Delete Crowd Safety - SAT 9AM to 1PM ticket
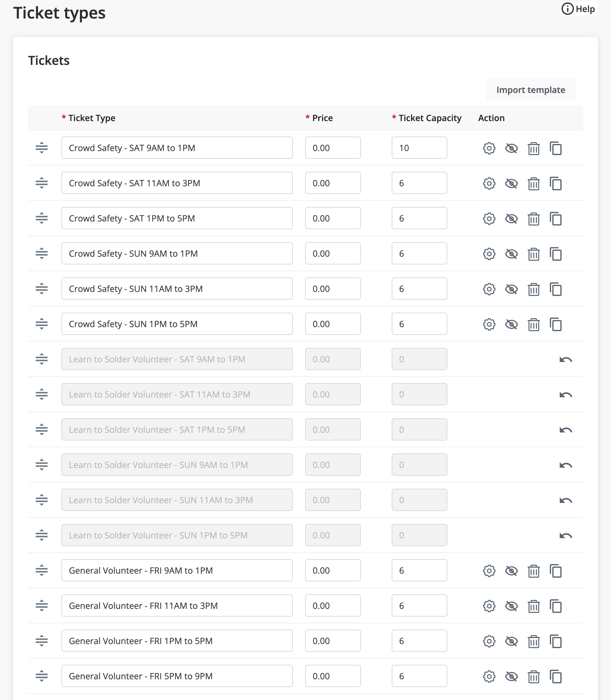611x700 pixels. pyautogui.click(x=533, y=148)
